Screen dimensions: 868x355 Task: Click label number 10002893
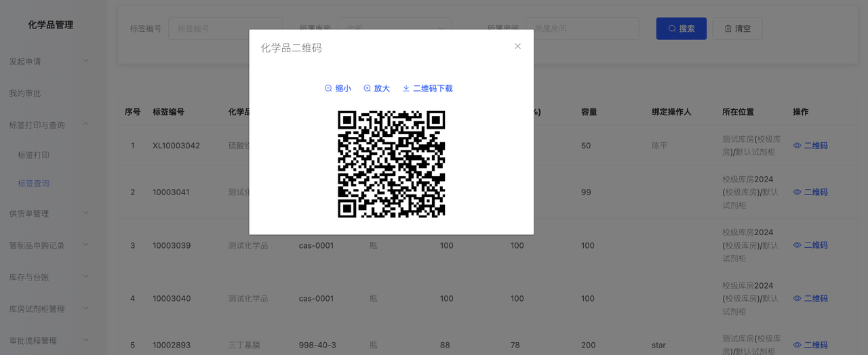coord(172,345)
